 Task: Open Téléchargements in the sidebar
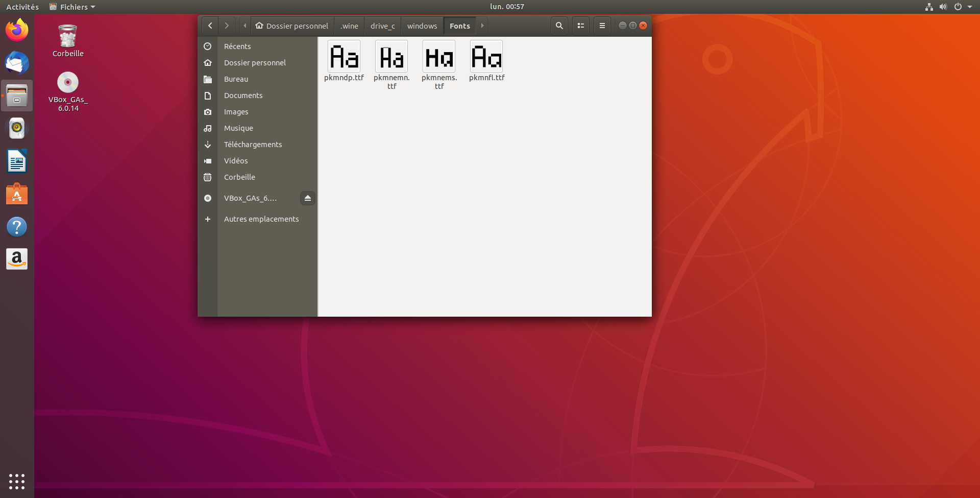click(253, 145)
